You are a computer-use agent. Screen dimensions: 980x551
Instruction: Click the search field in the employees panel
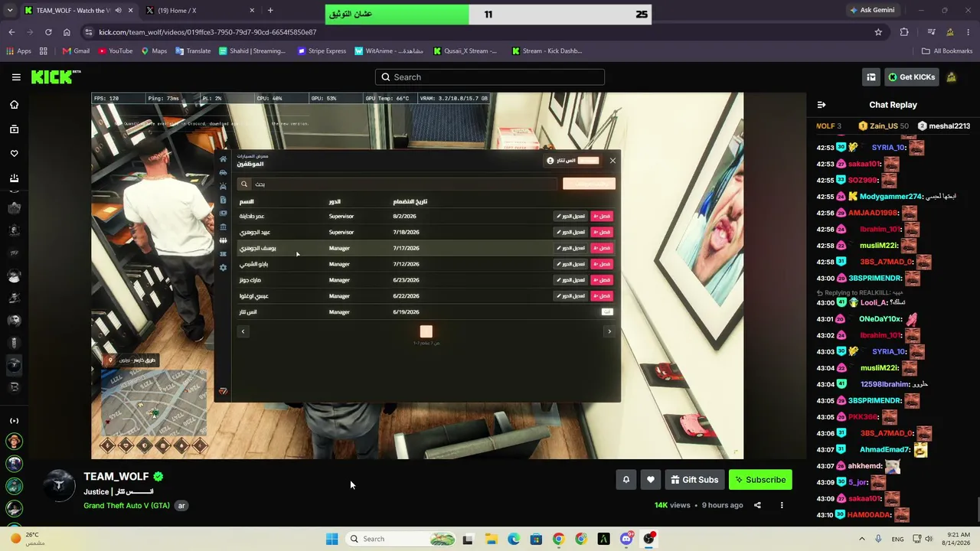point(397,184)
